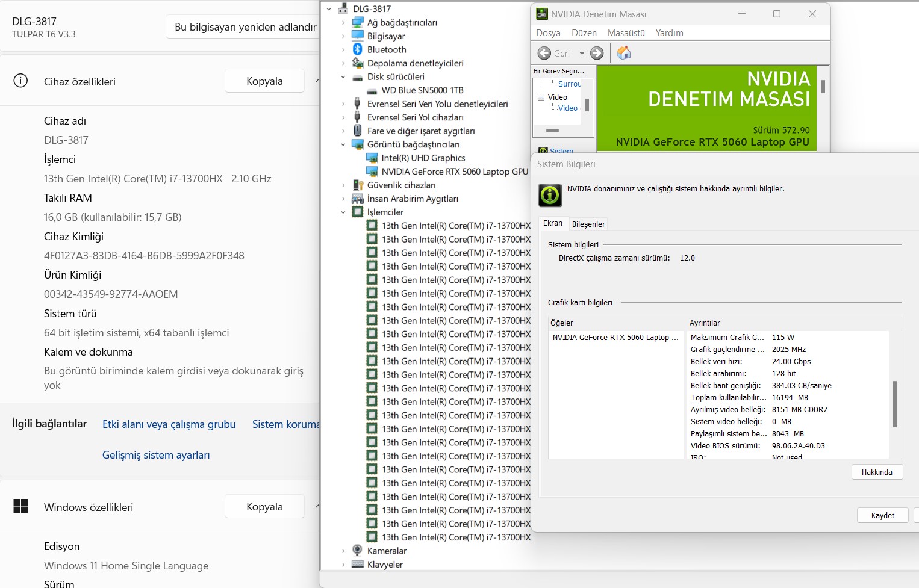
Task: Click the Maksimum Grafik G... 115 W row
Action: click(x=789, y=338)
